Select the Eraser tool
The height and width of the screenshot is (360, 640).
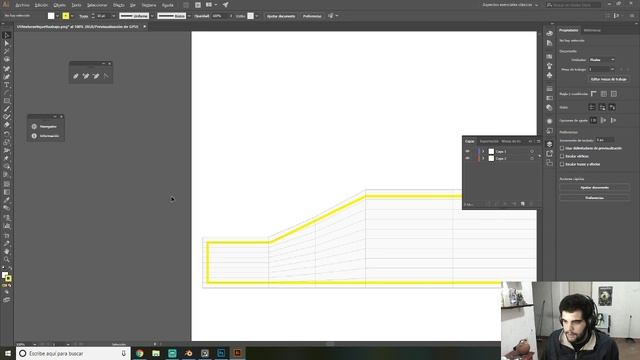pos(7,125)
